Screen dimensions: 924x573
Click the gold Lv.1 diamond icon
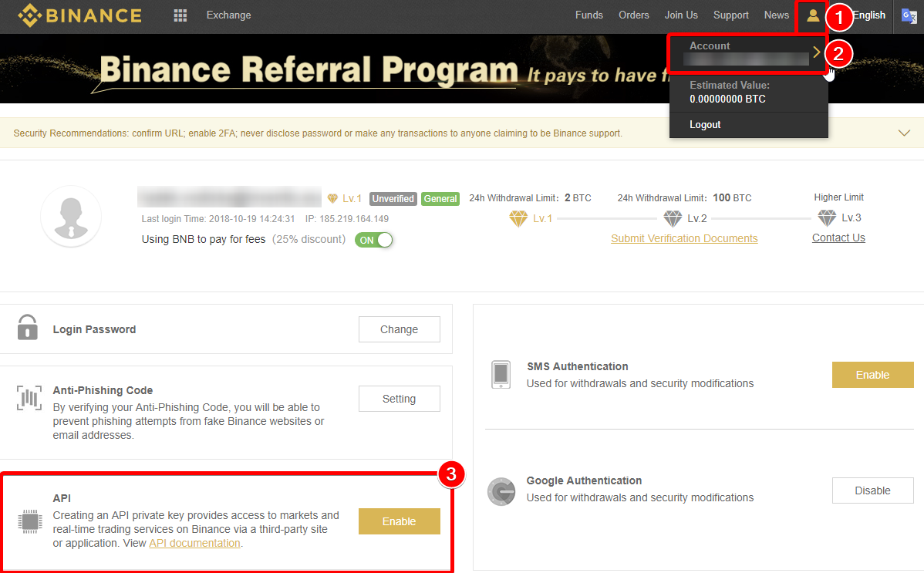(518, 219)
